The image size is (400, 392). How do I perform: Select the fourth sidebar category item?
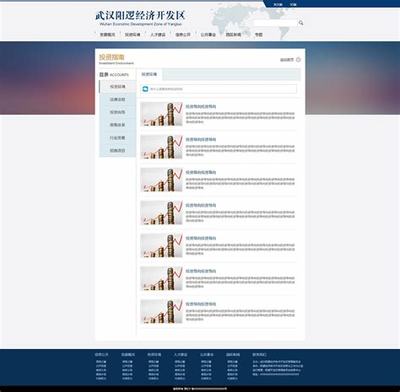click(118, 125)
